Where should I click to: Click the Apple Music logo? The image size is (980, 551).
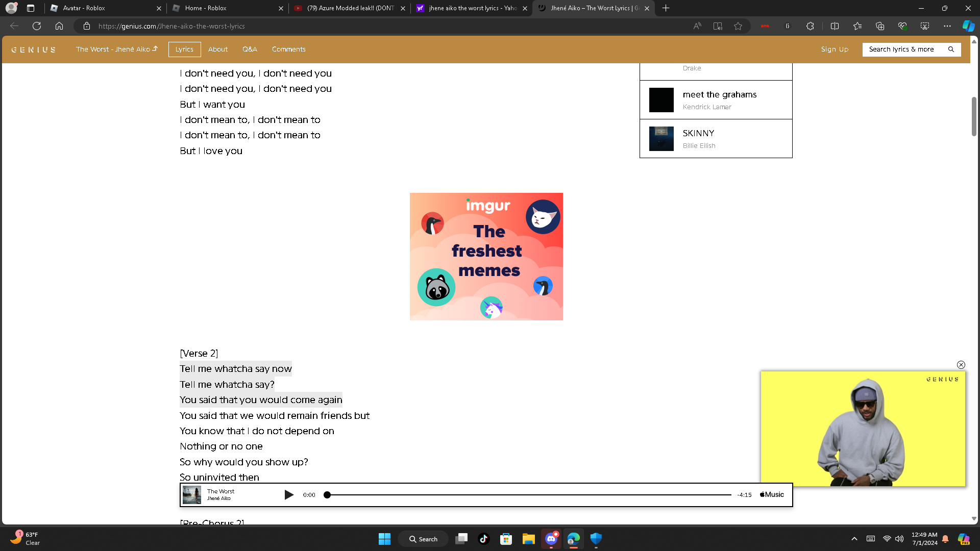click(772, 495)
